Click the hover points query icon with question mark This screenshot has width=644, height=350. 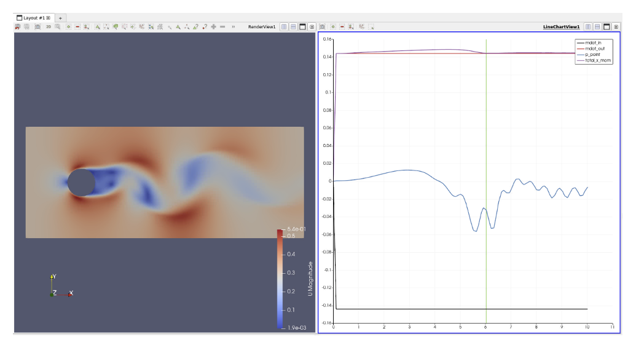[205, 27]
